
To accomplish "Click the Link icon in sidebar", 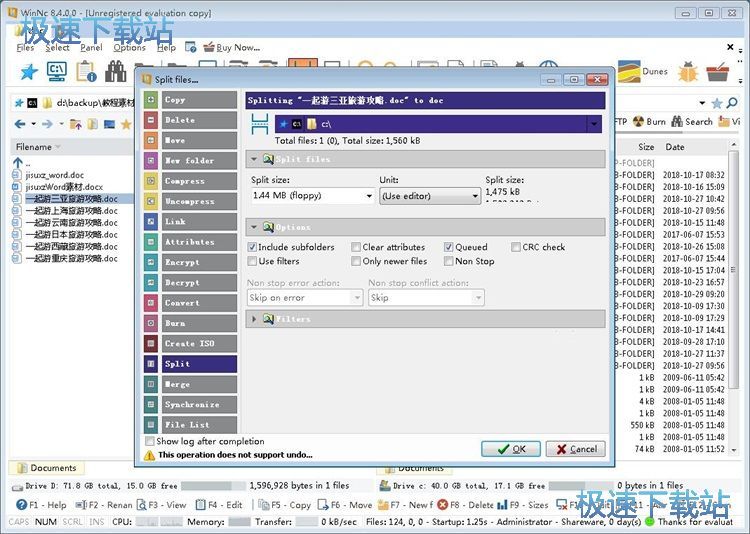I will click(x=151, y=221).
